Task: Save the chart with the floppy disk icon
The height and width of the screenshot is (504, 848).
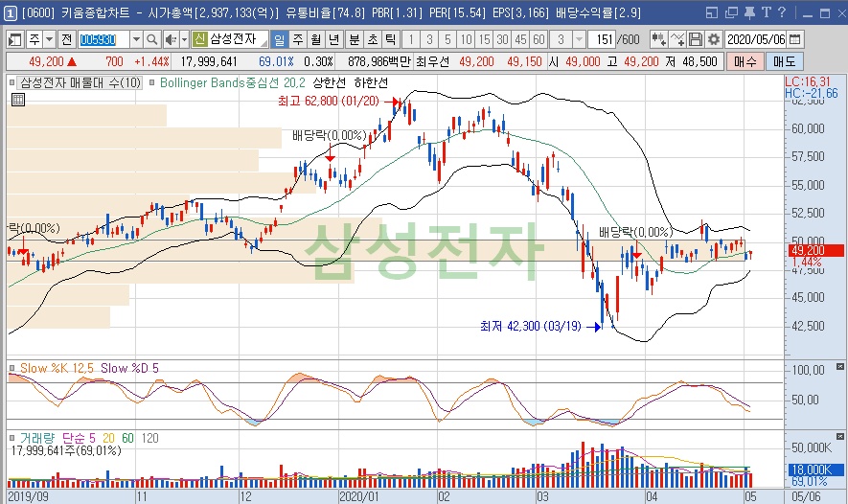Action: tap(696, 39)
